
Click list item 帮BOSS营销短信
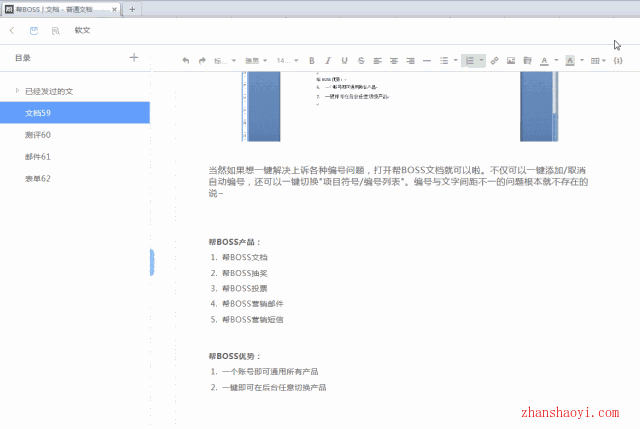[x=253, y=320]
